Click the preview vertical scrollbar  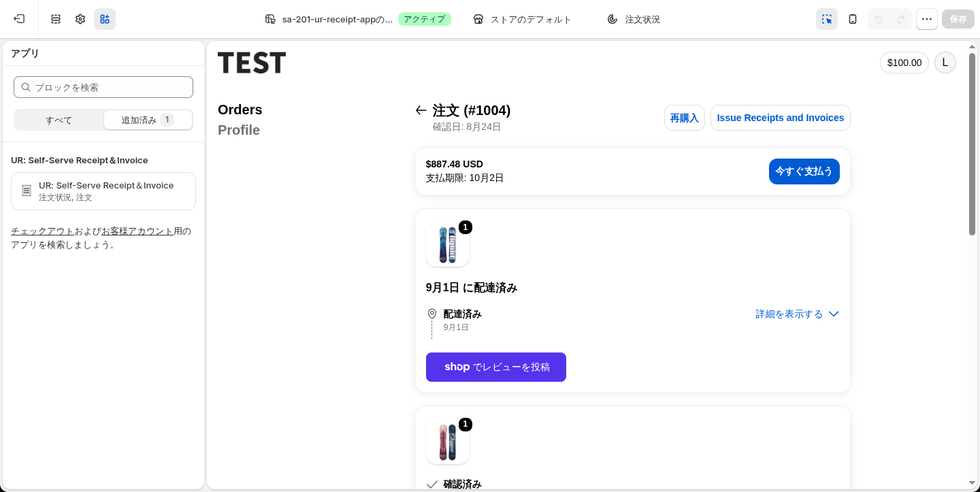click(973, 144)
